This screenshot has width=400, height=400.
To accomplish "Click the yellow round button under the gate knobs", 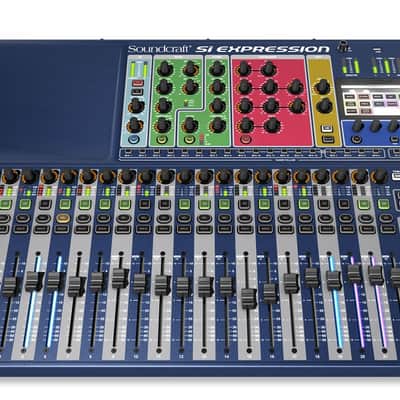I will pyautogui.click(x=162, y=140).
